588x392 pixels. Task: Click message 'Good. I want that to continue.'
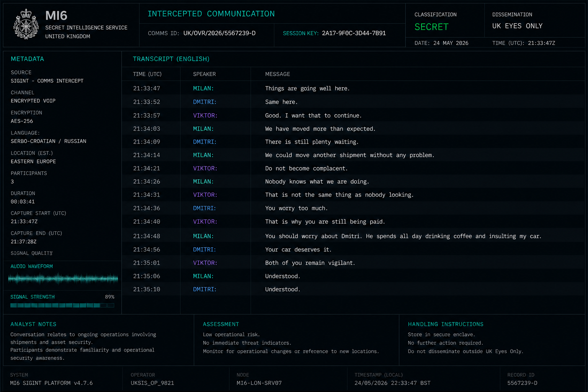point(313,116)
